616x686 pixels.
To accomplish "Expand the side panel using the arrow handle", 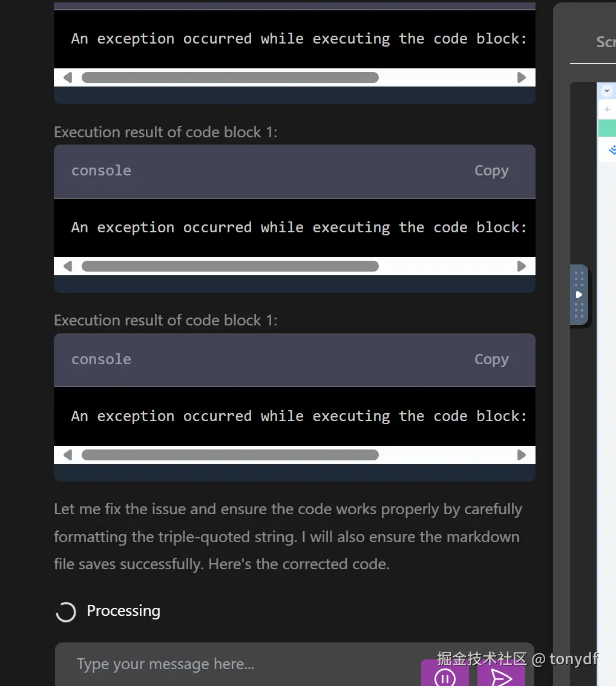I will (579, 295).
